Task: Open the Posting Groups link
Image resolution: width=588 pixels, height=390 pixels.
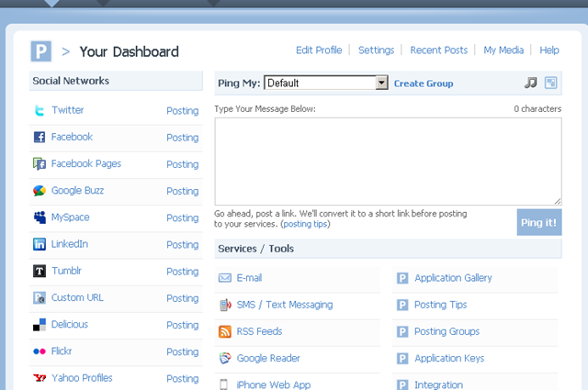Action: pos(447,331)
